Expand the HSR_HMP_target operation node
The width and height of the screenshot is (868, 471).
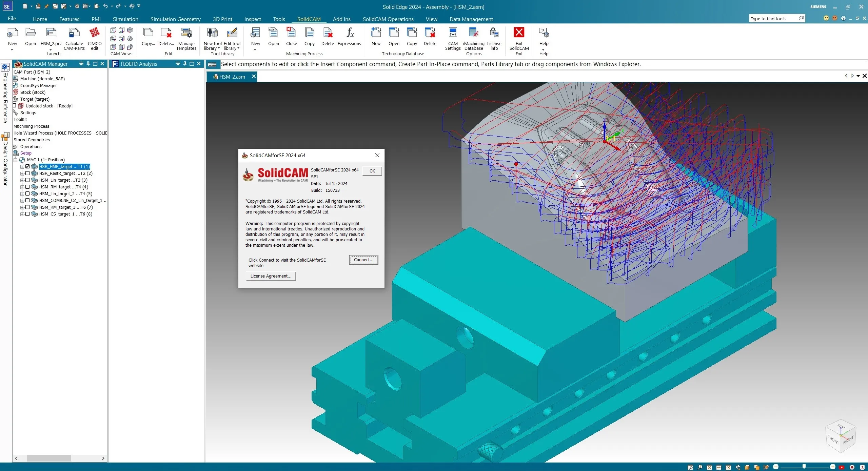pos(22,166)
